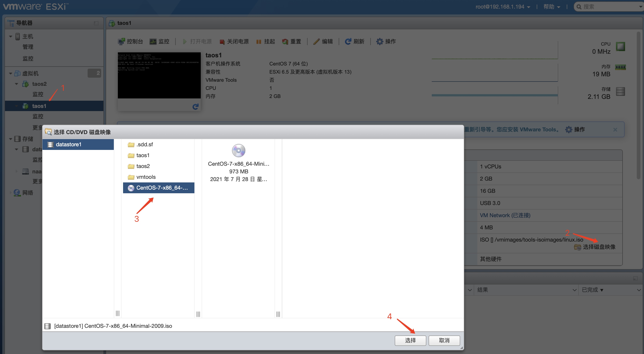
Task: Click the CentOS ISO disc preview icon
Action: tap(238, 151)
